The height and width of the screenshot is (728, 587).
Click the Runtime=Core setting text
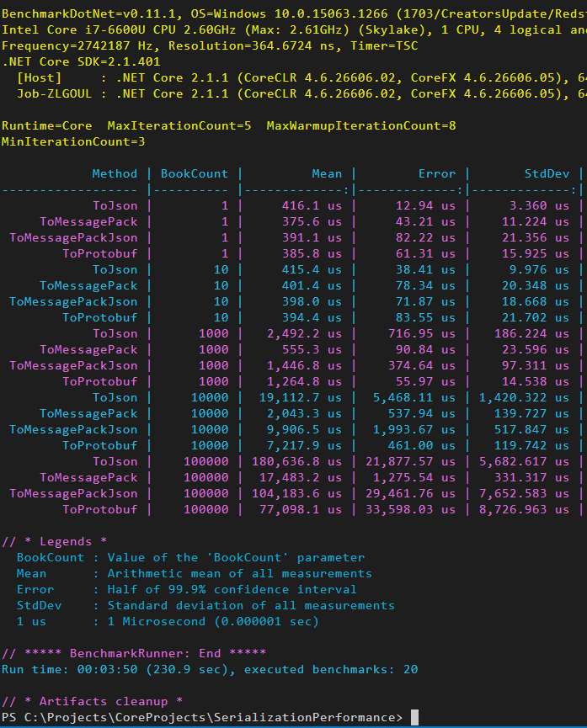tap(47, 125)
